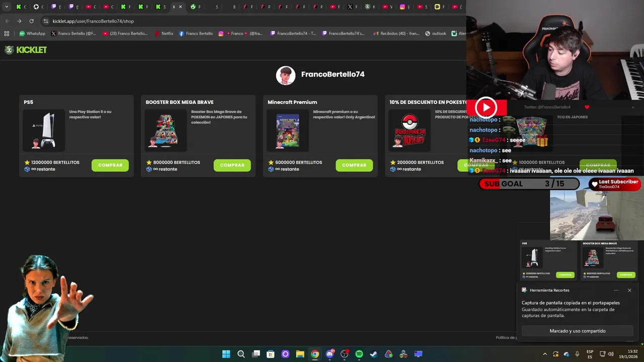Switch to the X (Twitter) tab
Image resolution: width=644 pixels, height=362 pixels.
(x=353, y=7)
